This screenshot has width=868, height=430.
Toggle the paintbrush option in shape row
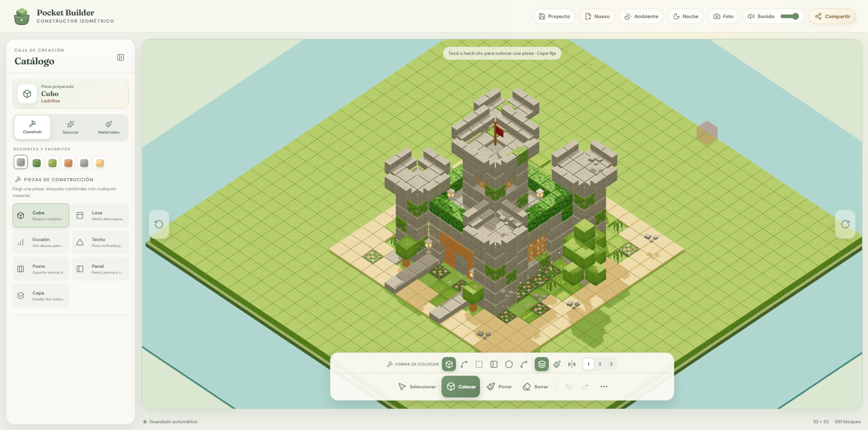[x=557, y=364]
